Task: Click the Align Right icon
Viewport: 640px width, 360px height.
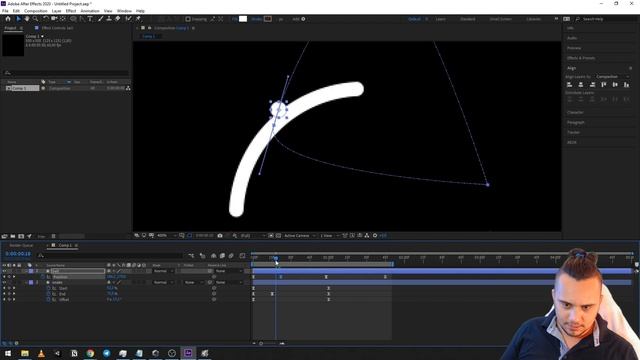Action: tap(592, 84)
